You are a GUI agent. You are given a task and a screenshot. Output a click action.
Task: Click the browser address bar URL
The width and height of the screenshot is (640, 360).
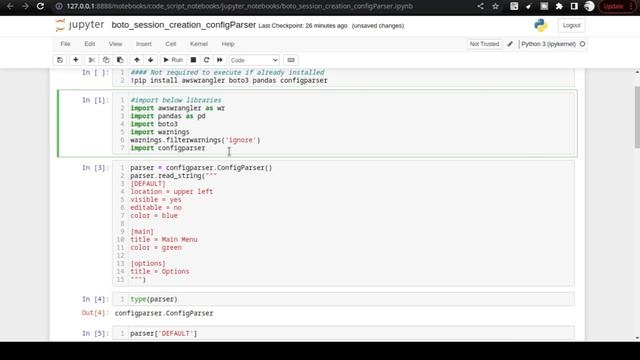240,6
